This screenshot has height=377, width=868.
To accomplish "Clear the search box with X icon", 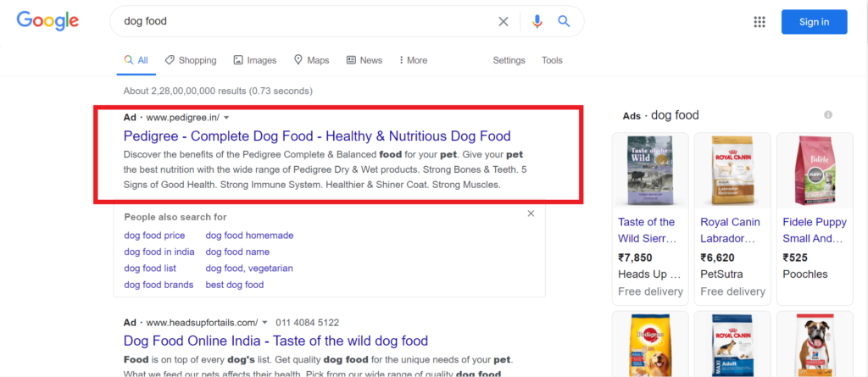I will pos(504,22).
